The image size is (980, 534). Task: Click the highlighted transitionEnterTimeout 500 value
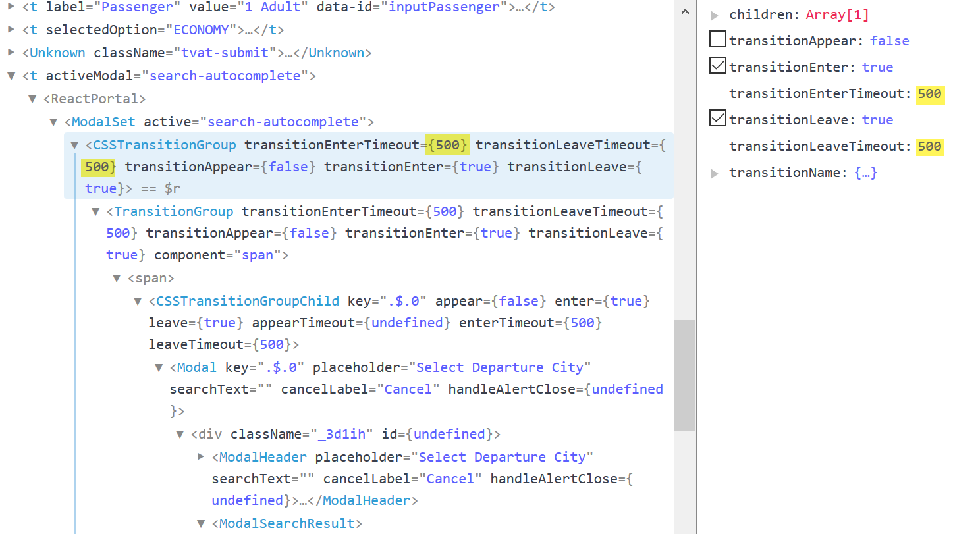point(930,94)
